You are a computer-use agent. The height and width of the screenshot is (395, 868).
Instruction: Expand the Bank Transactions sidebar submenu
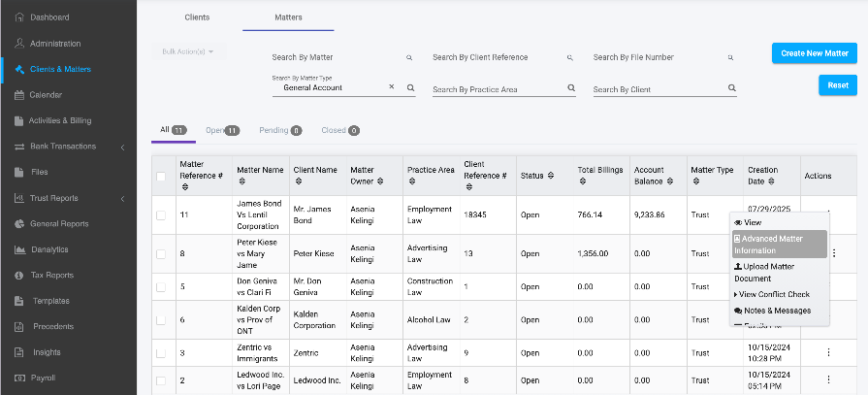[x=122, y=148]
